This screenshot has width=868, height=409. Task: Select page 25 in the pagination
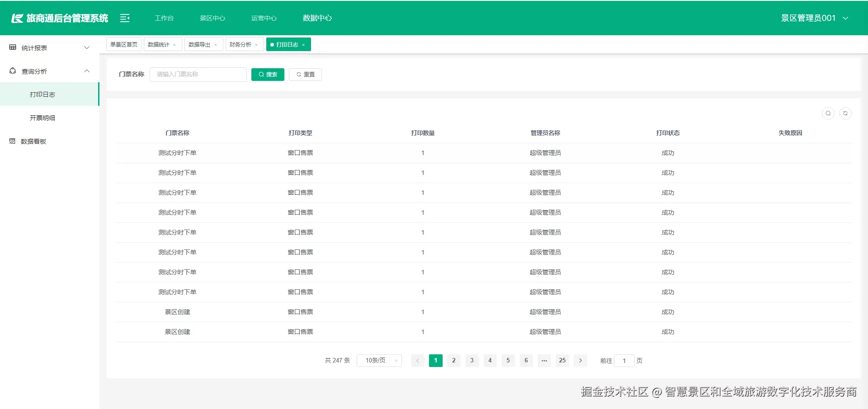click(562, 361)
